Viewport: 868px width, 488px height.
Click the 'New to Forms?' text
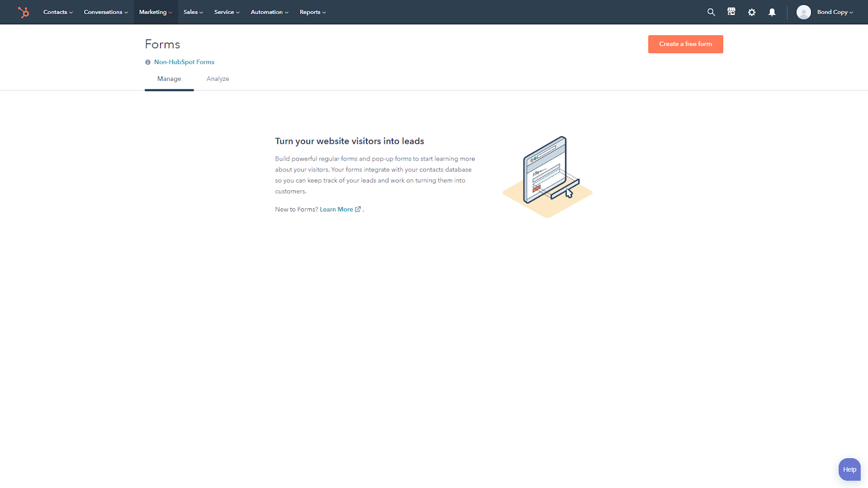tap(297, 209)
